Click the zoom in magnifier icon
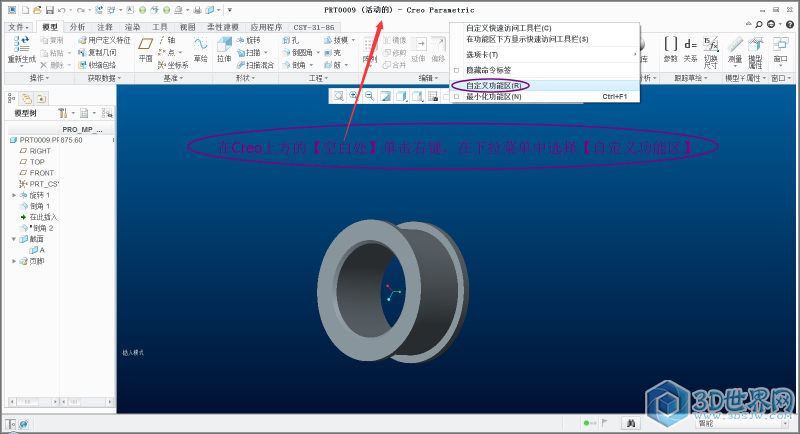The image size is (800, 434). tap(354, 96)
